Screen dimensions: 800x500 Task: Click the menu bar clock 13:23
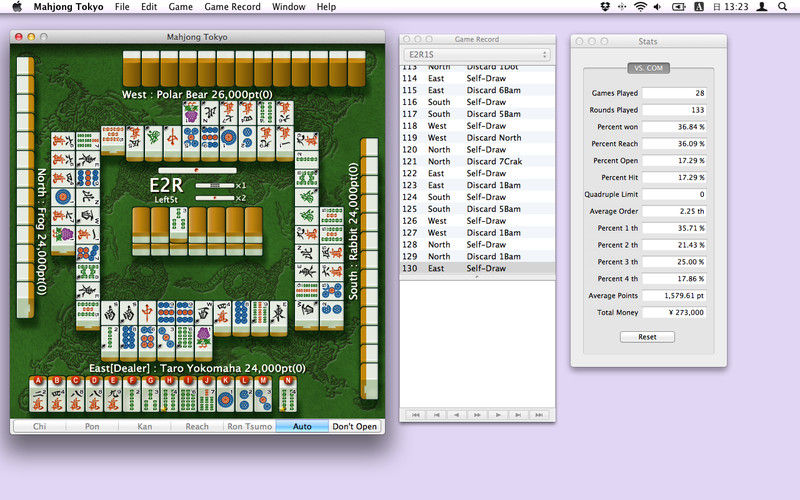point(731,7)
